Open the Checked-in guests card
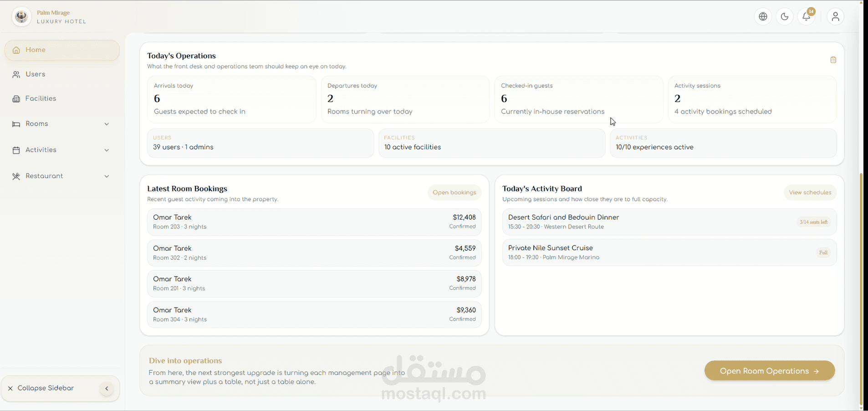 [x=579, y=99]
